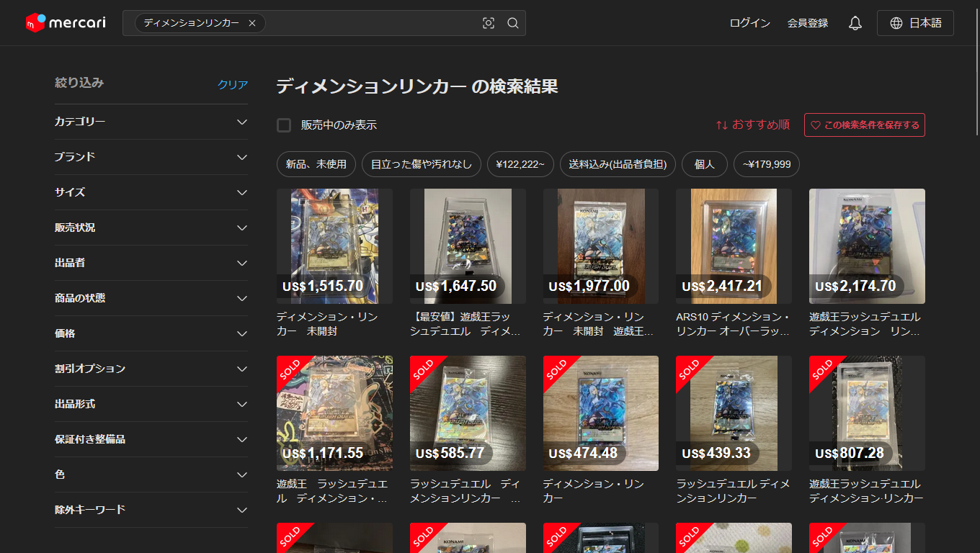
Task: Tick the 販売中のみ表示 checkbox
Action: coord(284,125)
